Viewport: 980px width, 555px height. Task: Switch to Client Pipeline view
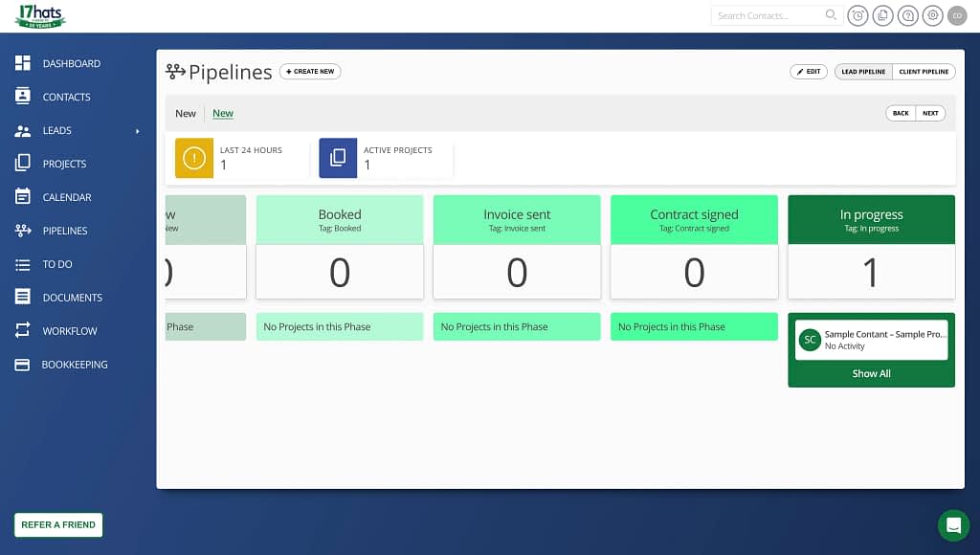[924, 71]
